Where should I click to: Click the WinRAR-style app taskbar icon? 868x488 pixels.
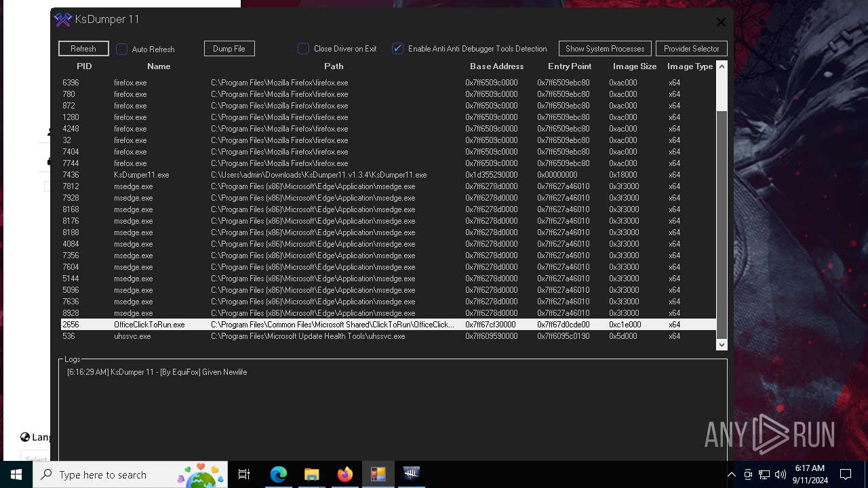pyautogui.click(x=378, y=474)
